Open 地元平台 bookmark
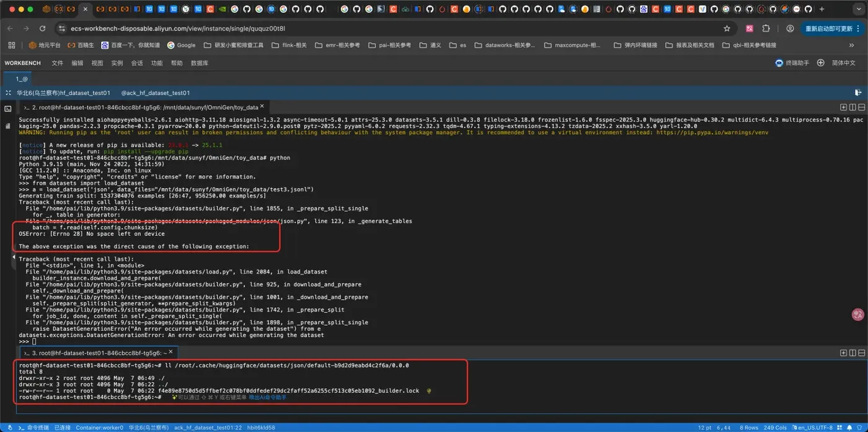 coord(45,45)
